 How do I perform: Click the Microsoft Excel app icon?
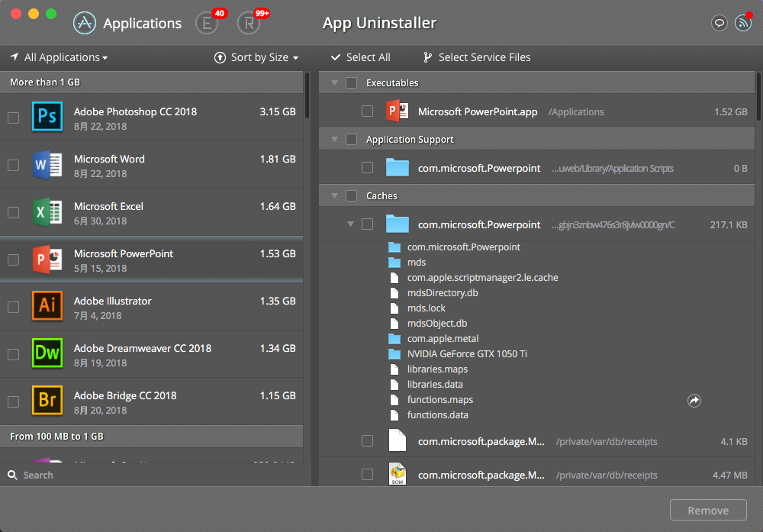[x=47, y=211]
